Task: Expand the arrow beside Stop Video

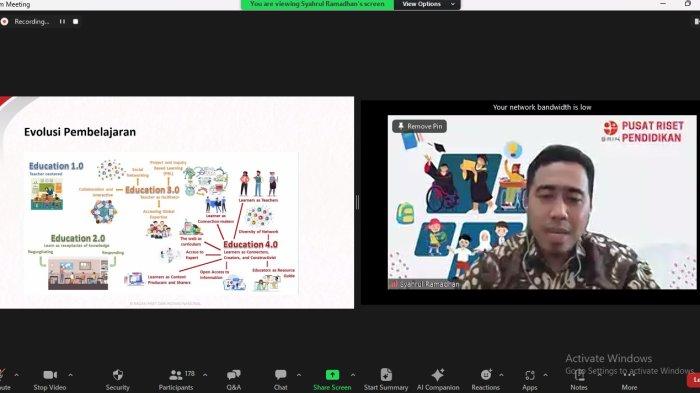Action: [71, 375]
